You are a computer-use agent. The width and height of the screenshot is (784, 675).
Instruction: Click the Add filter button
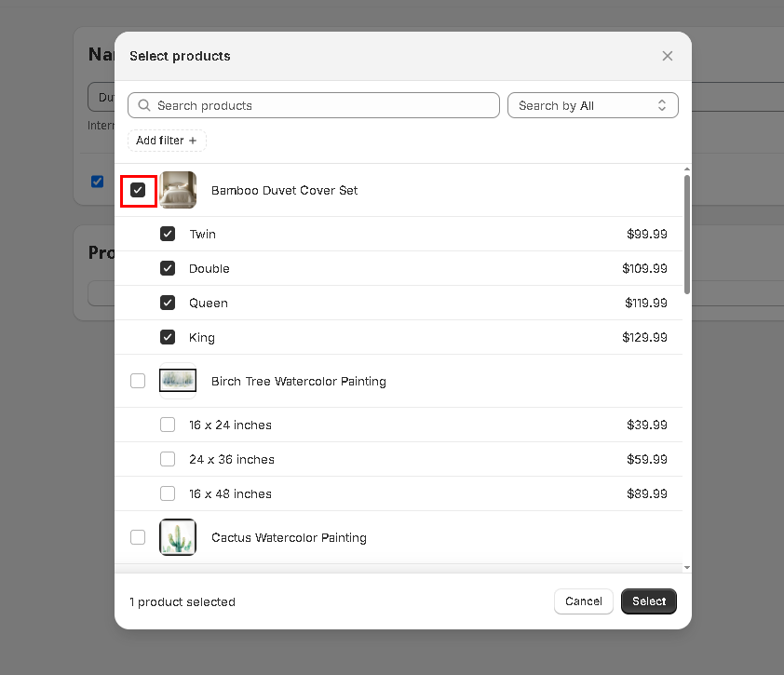pyautogui.click(x=167, y=141)
